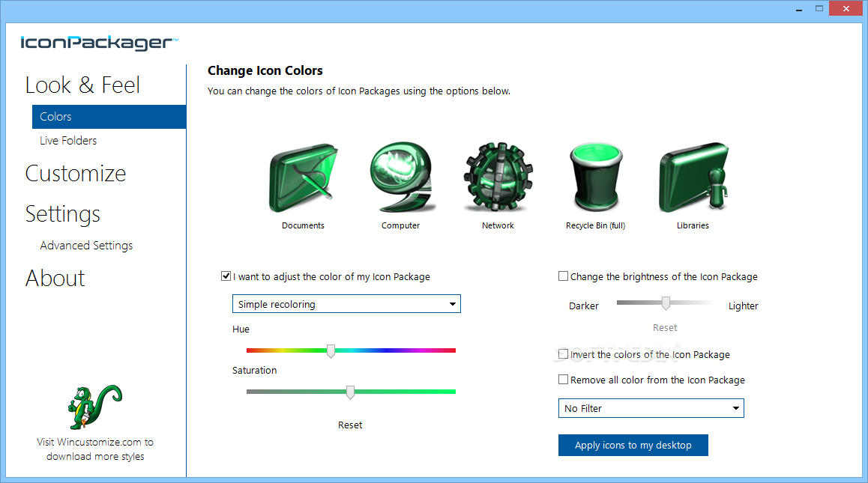Click Reset under the brightness slider
This screenshot has width=868, height=483.
click(665, 327)
